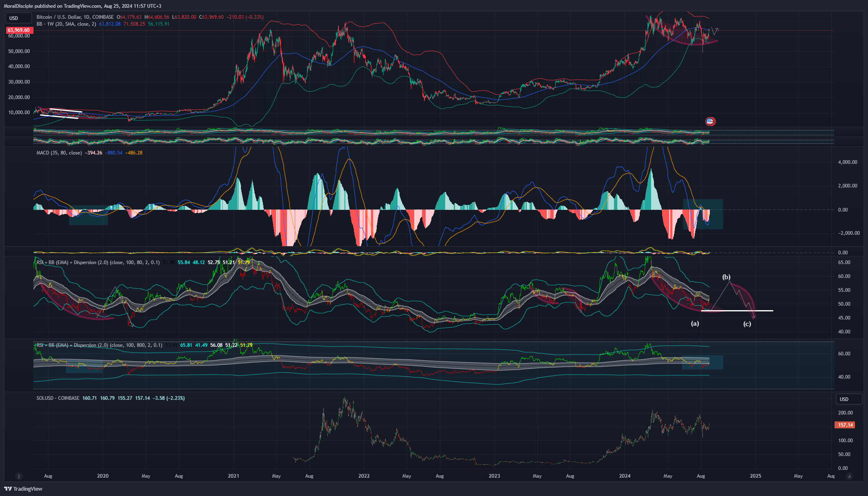Click the SOLUSD open value 160.71

point(90,398)
